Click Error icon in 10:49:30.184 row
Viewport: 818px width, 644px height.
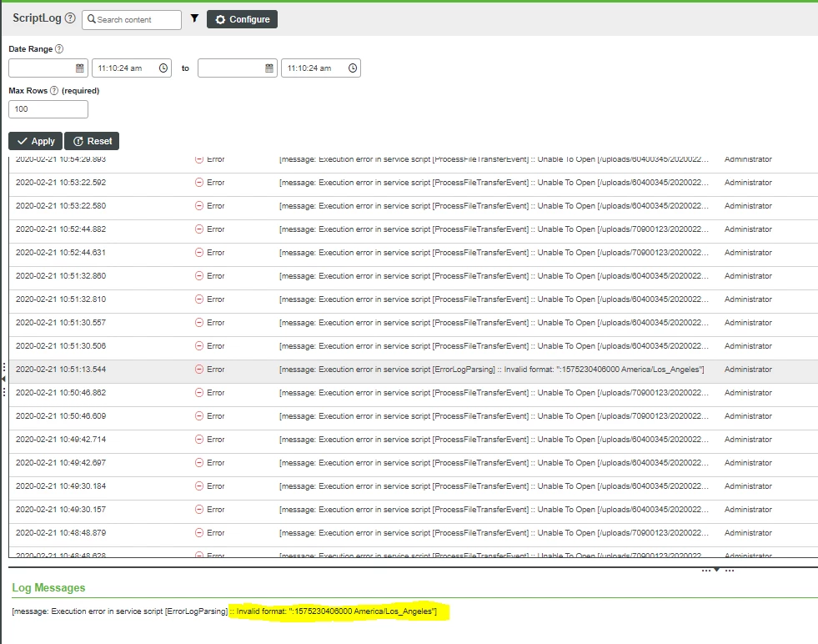[x=198, y=486]
